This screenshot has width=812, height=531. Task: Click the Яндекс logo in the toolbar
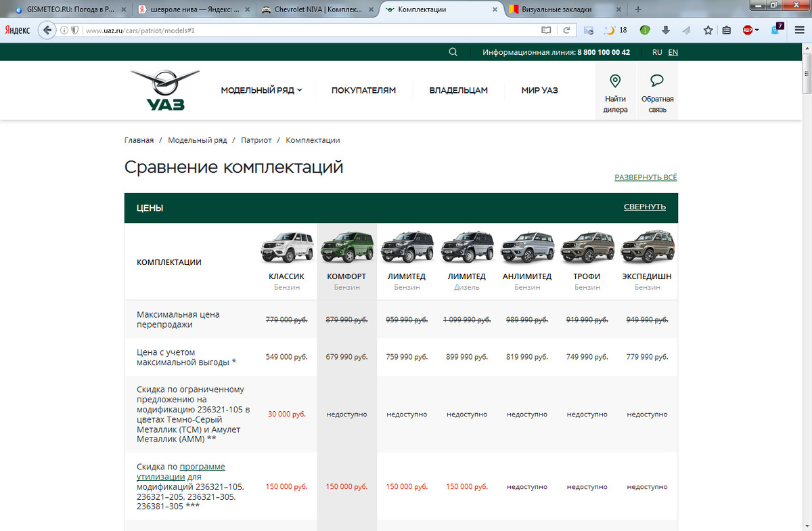[x=17, y=30]
